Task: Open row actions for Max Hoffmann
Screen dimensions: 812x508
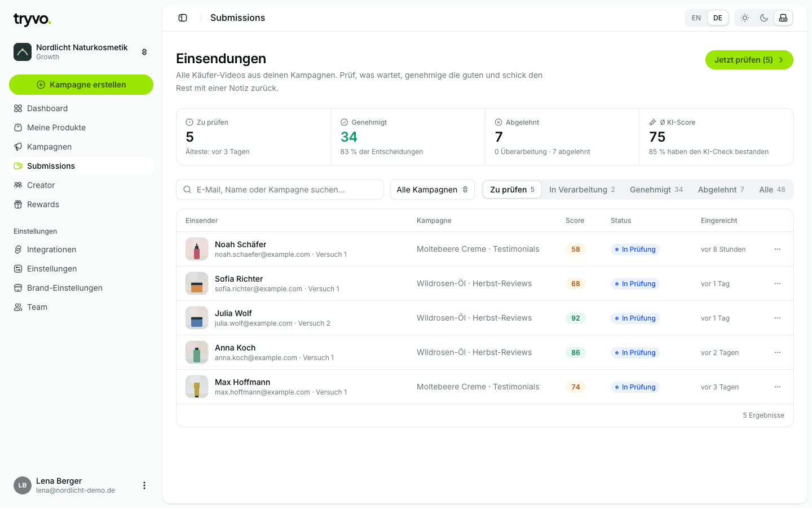Action: pos(778,387)
